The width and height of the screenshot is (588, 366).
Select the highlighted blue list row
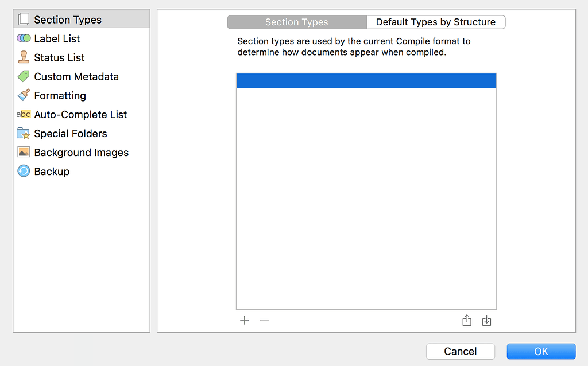[x=366, y=80]
